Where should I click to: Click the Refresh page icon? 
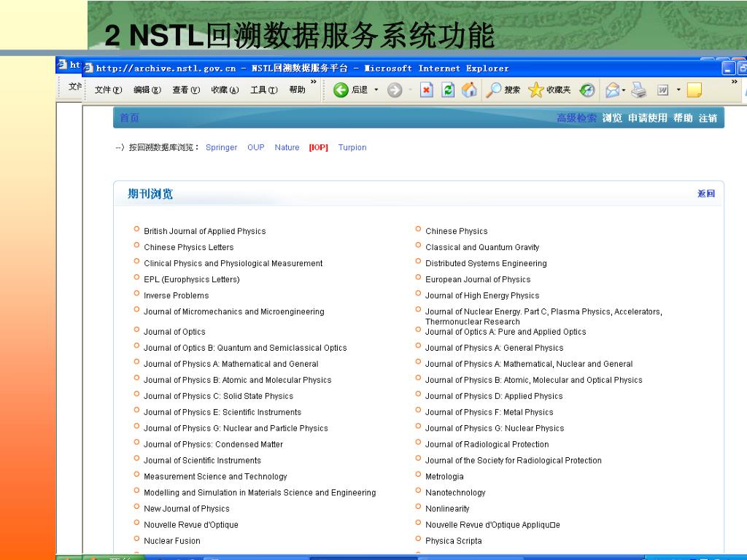448,90
